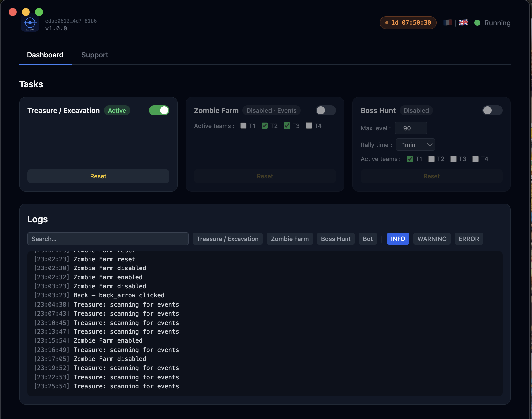This screenshot has height=419, width=532.
Task: Click Reset in the Treasure / Excavation card
Action: [x=98, y=176]
